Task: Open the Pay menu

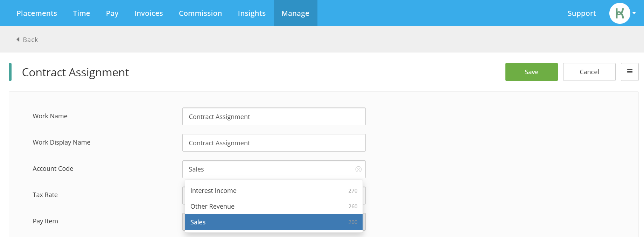Action: 112,13
